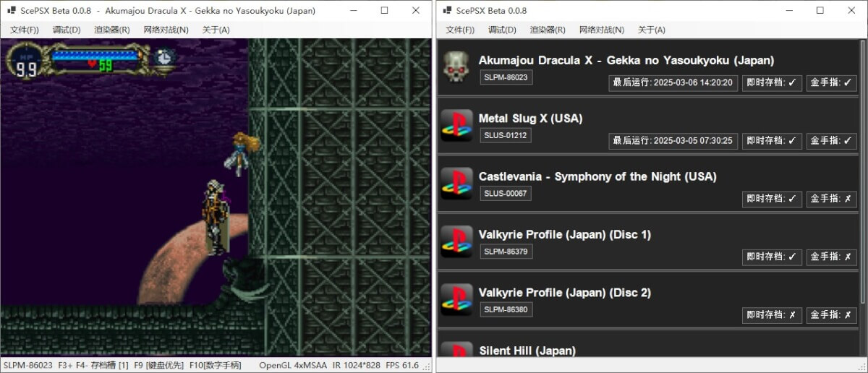This screenshot has height=373, width=868.
Task: Open 渲染器(R) menu in the game window
Action: pyautogui.click(x=112, y=30)
